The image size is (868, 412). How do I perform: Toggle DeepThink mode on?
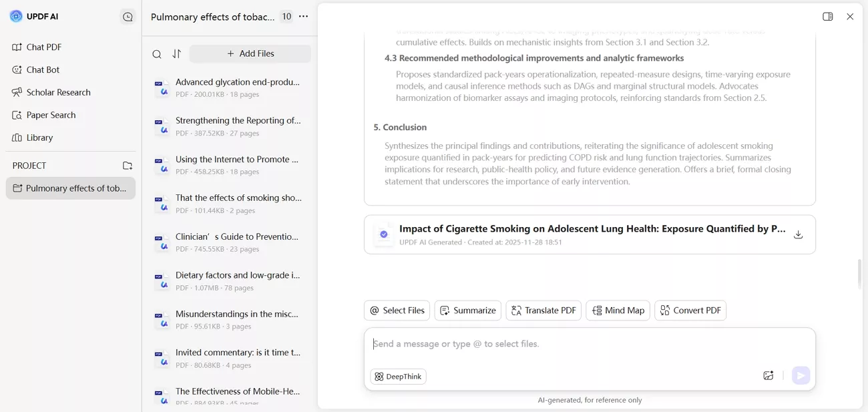click(x=399, y=377)
